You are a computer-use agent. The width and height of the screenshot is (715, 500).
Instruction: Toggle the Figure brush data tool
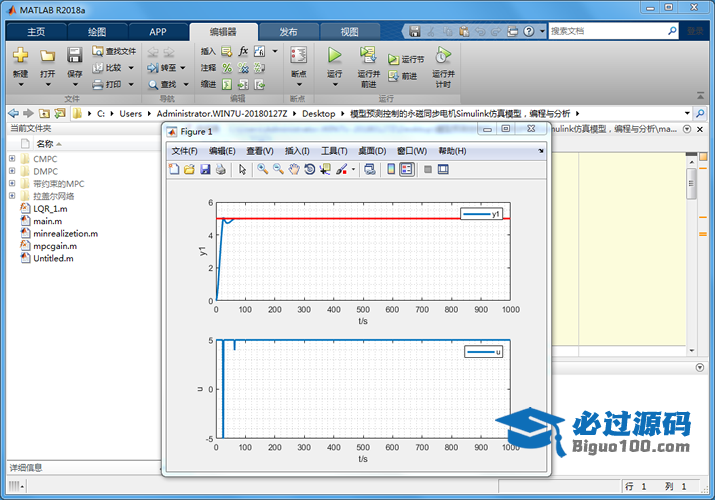point(341,170)
